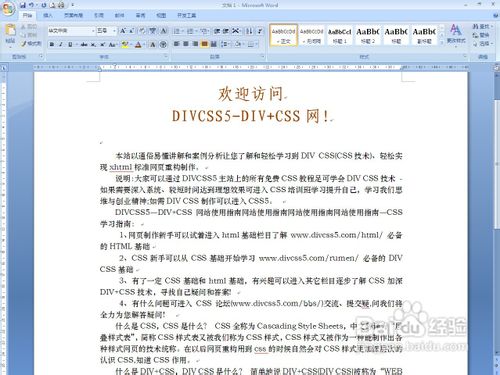
Task: Expand the font name combo box
Action: (93, 31)
